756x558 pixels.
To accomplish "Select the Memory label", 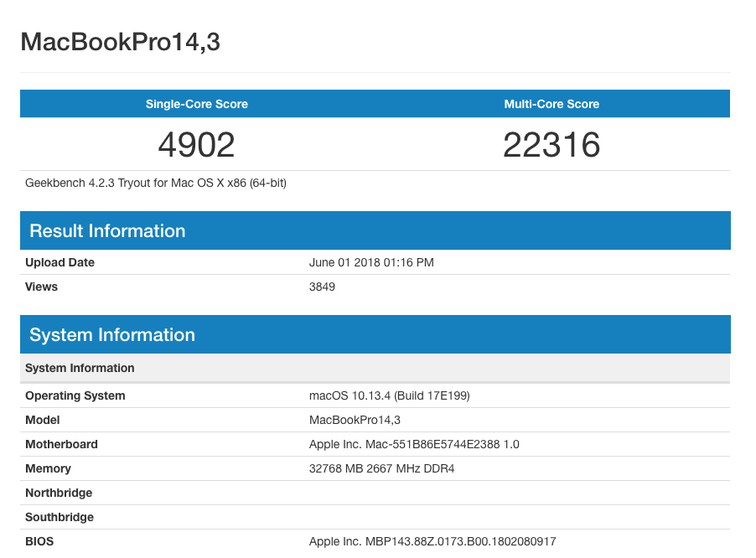I will tap(49, 469).
